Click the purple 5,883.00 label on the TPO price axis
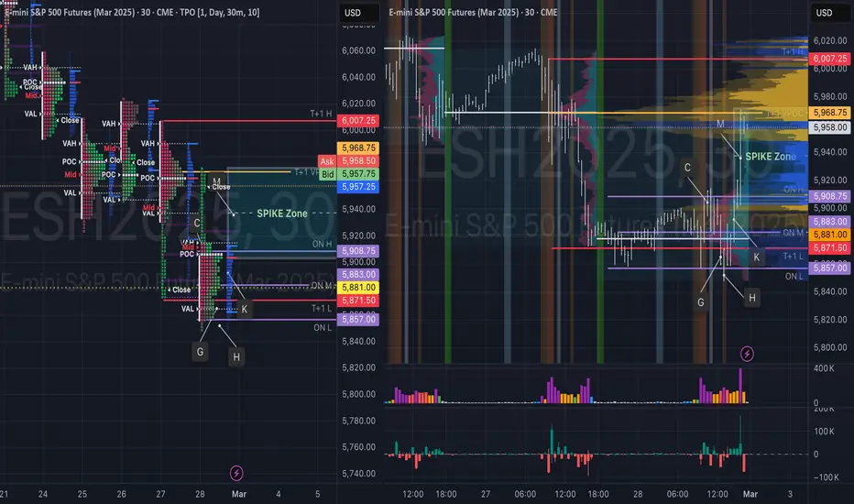This screenshot has width=854, height=504. point(358,275)
